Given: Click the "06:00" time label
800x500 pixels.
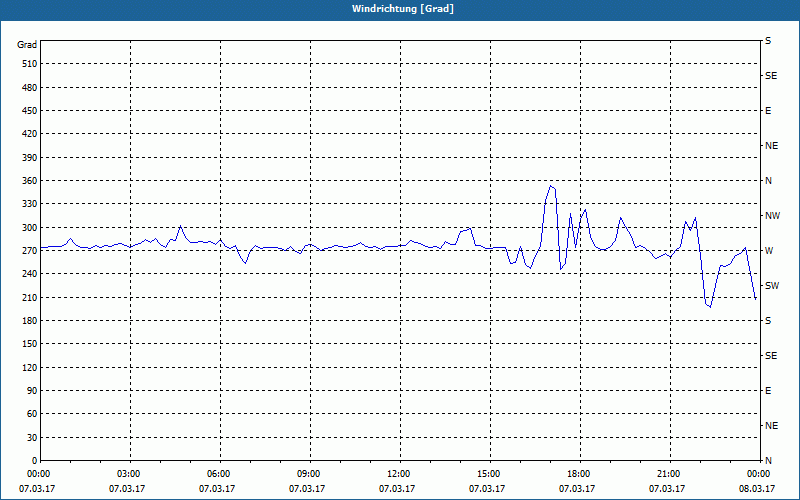Looking at the screenshot, I should pos(218,474).
